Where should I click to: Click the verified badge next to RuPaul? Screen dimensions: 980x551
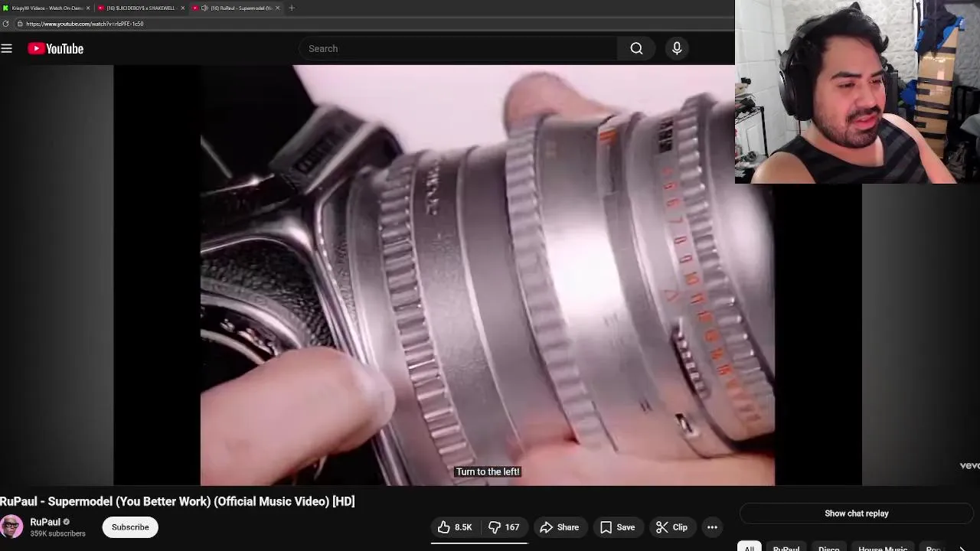point(67,523)
